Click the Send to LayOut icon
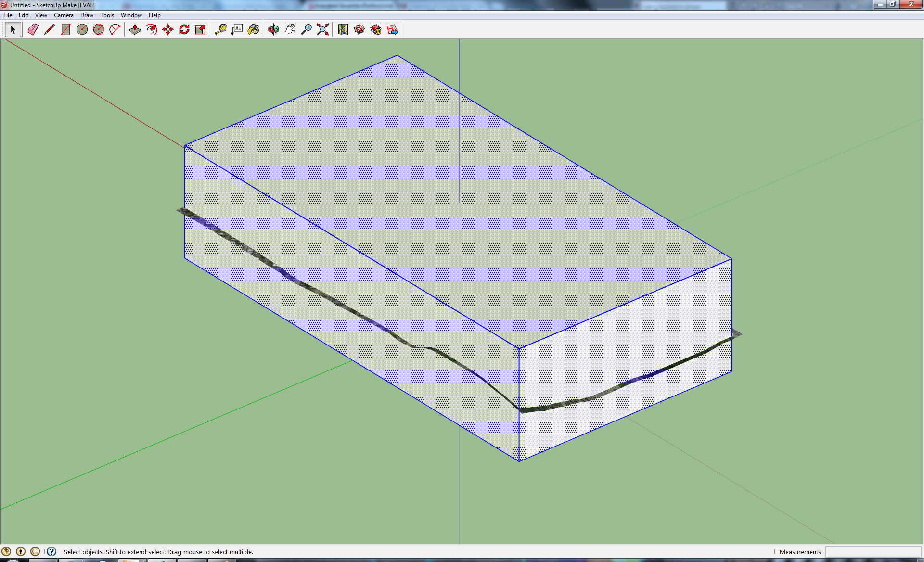 [392, 30]
